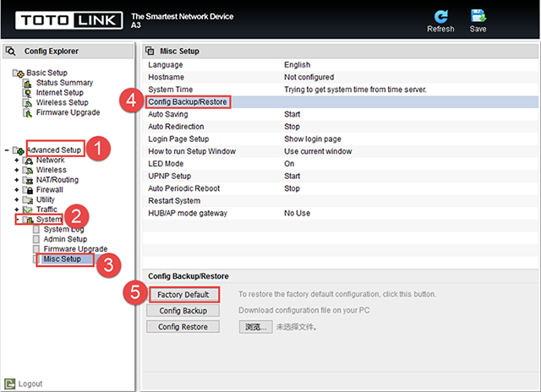Select the System Time row
The image size is (541, 392).
tap(340, 90)
